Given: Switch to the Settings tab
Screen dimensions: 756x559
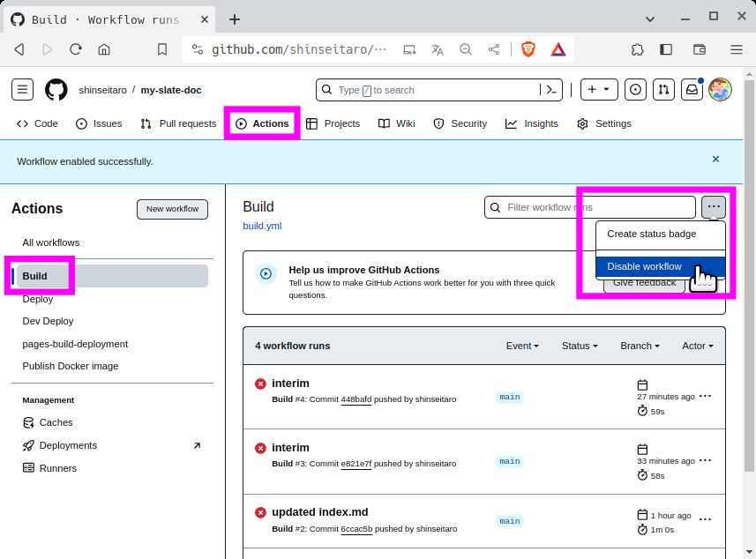Looking at the screenshot, I should [604, 123].
